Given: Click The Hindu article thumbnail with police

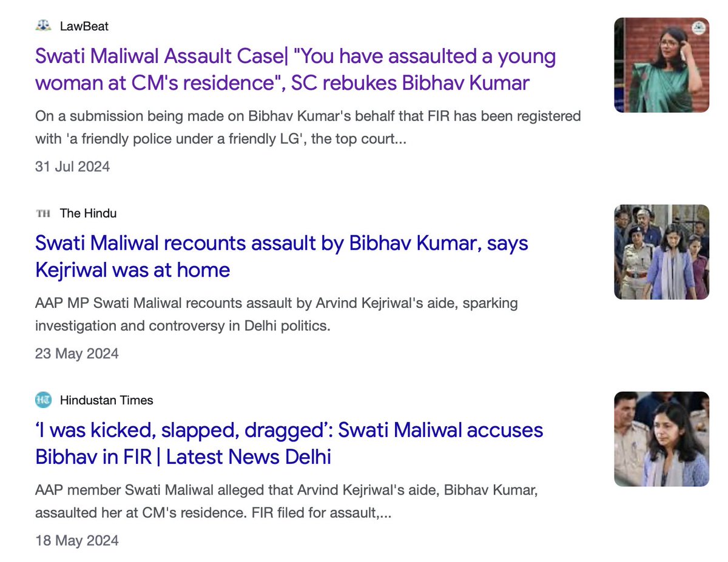Looking at the screenshot, I should [661, 252].
